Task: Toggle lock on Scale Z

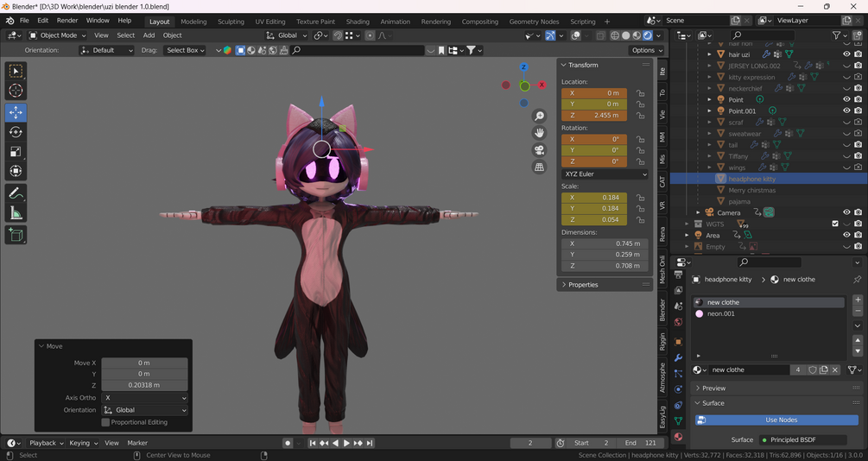Action: (x=640, y=219)
